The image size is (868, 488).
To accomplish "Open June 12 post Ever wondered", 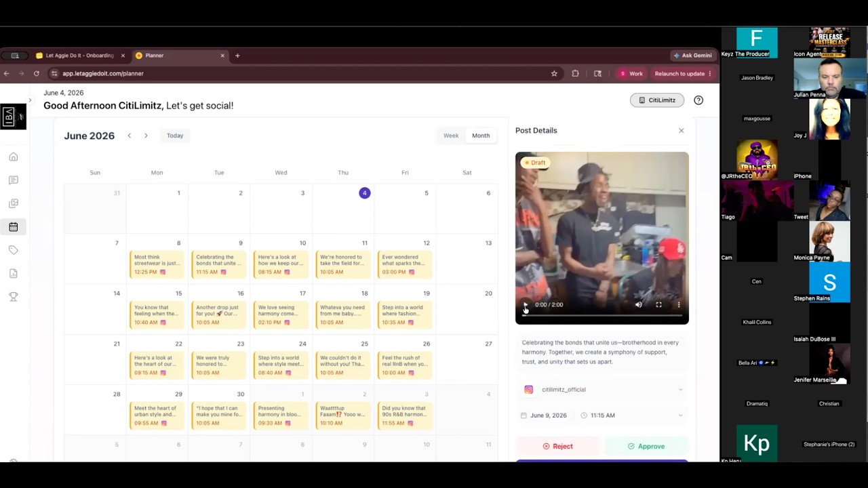I will point(405,264).
